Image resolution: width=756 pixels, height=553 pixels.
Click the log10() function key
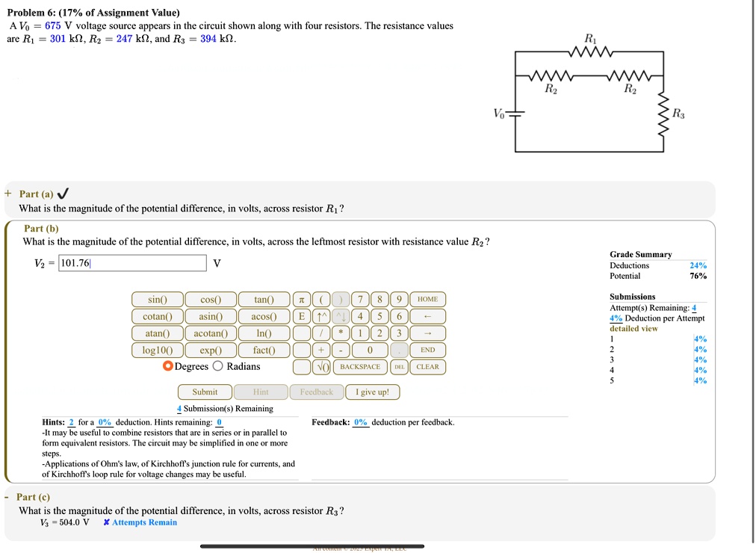click(x=157, y=350)
